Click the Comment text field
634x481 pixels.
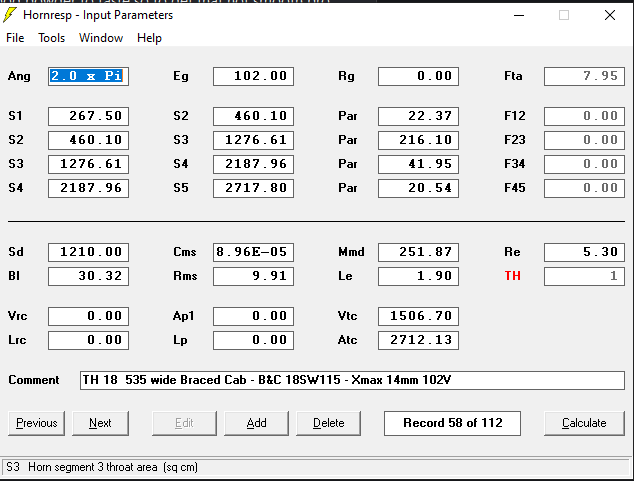click(x=352, y=380)
